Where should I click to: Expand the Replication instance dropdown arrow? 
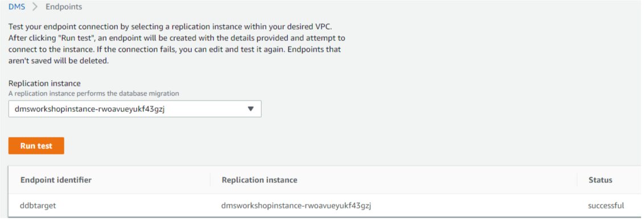click(251, 109)
